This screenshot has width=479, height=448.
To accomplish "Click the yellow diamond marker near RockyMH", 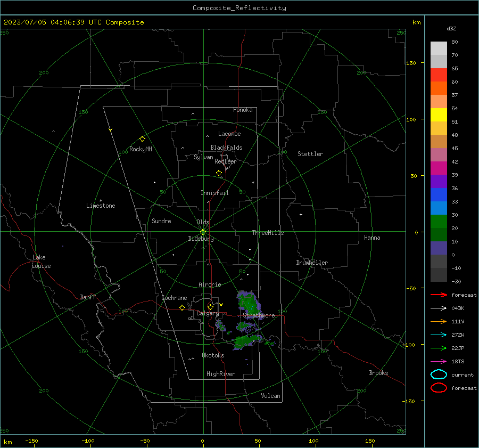I will click(142, 139).
